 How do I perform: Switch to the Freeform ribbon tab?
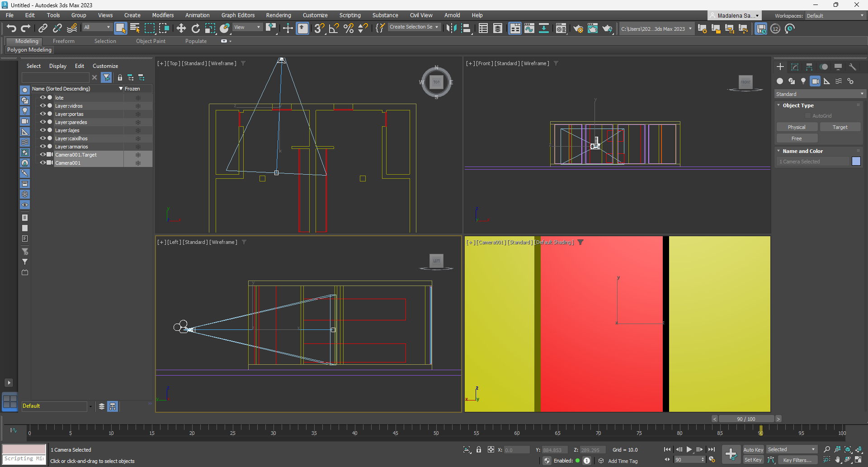(x=63, y=41)
